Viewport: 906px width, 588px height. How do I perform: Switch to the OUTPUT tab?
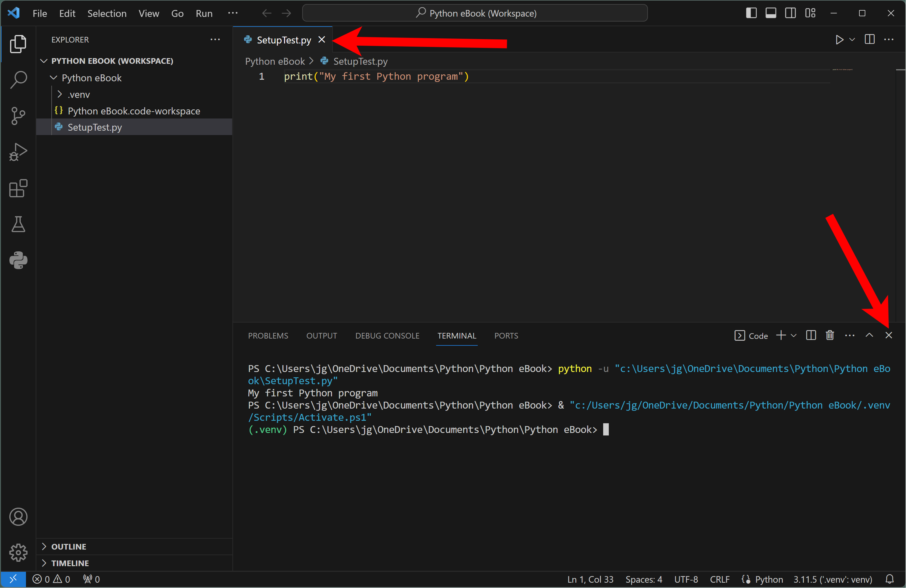point(322,335)
